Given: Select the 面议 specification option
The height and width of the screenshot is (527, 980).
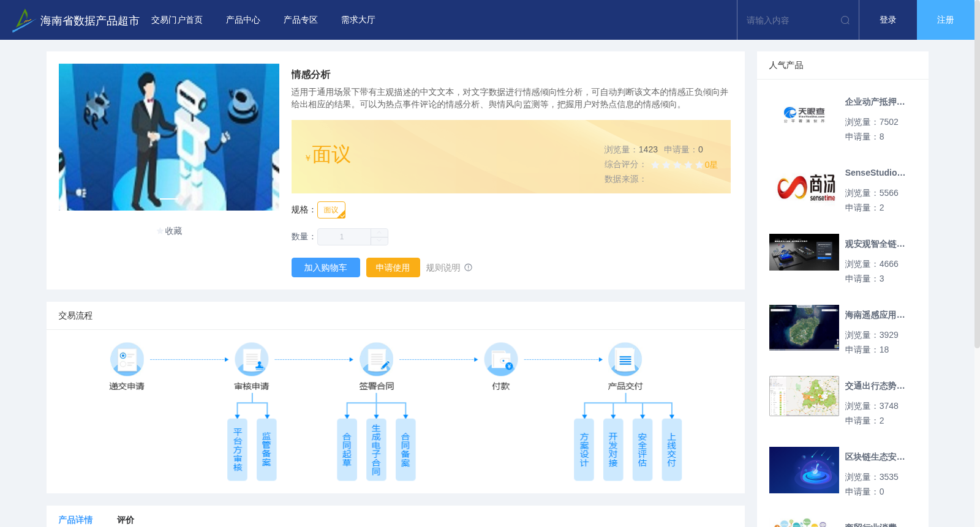Looking at the screenshot, I should [x=331, y=210].
